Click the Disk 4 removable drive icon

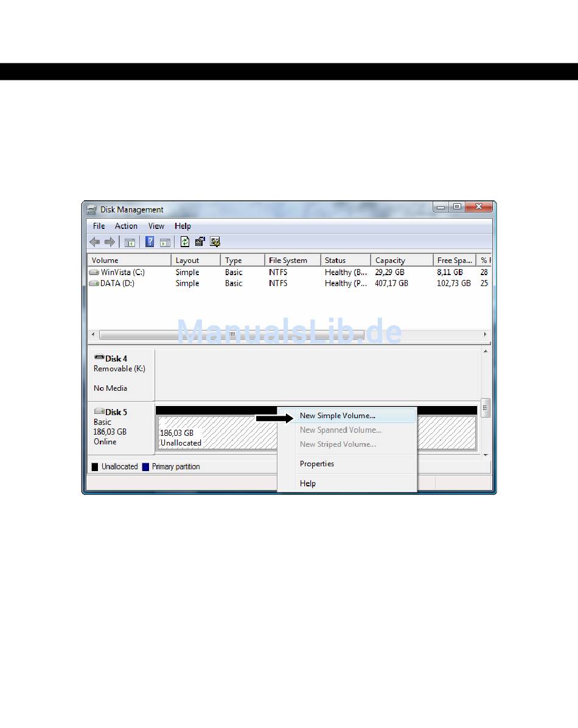(99, 357)
